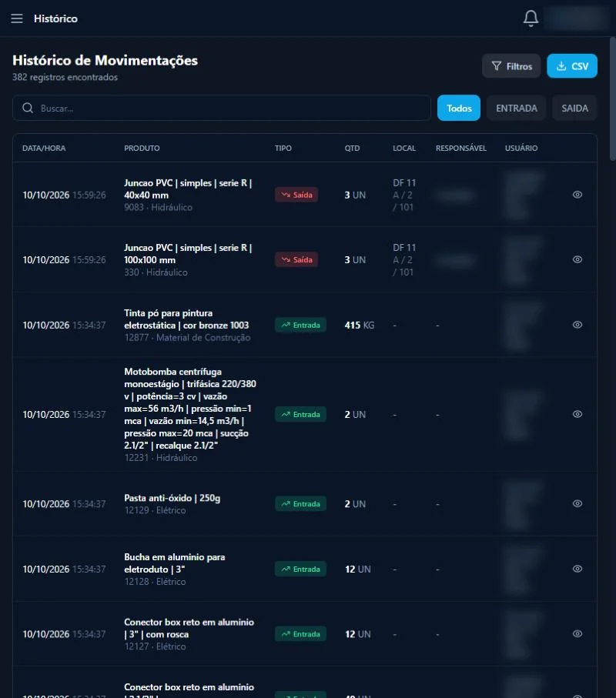Click the TIPO column header
Image resolution: width=616 pixels, height=698 pixels.
283,148
